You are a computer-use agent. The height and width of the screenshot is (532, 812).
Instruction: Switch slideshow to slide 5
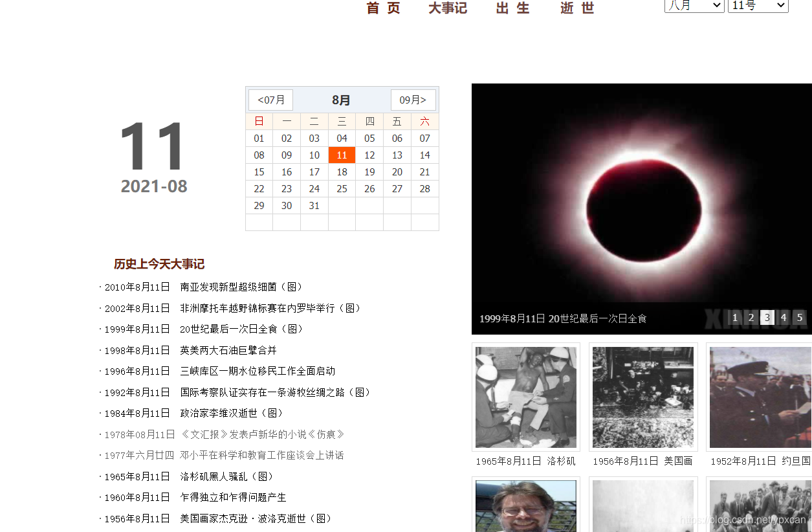pyautogui.click(x=800, y=317)
